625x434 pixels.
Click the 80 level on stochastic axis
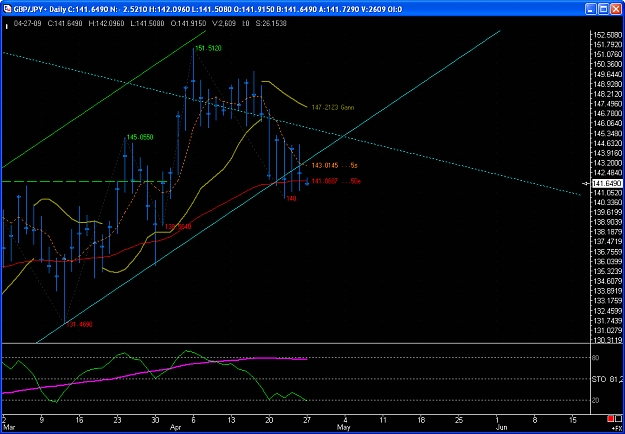[596, 357]
